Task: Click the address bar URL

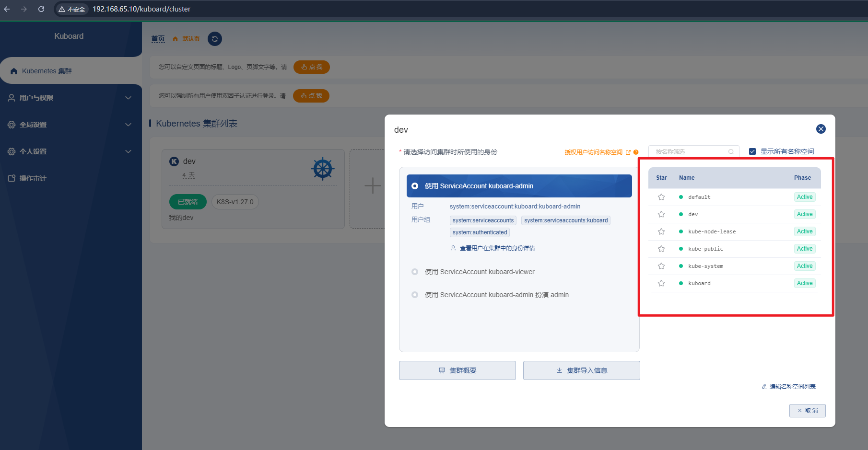Action: point(141,9)
